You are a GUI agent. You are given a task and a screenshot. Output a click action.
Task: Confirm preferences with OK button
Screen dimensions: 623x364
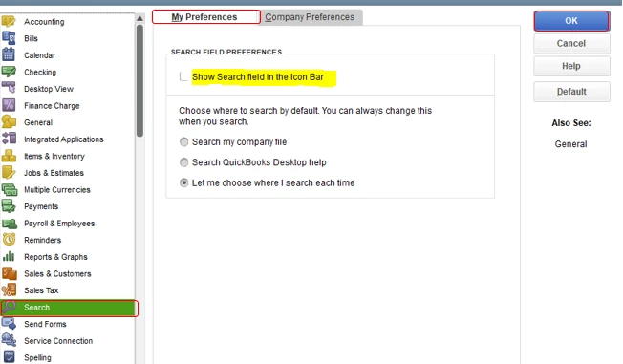(x=571, y=21)
